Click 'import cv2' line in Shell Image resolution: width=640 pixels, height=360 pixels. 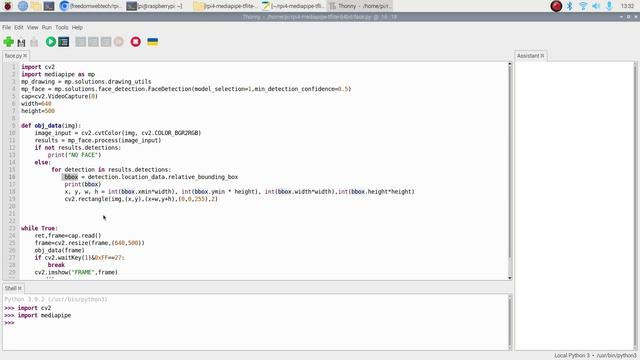coord(34,308)
